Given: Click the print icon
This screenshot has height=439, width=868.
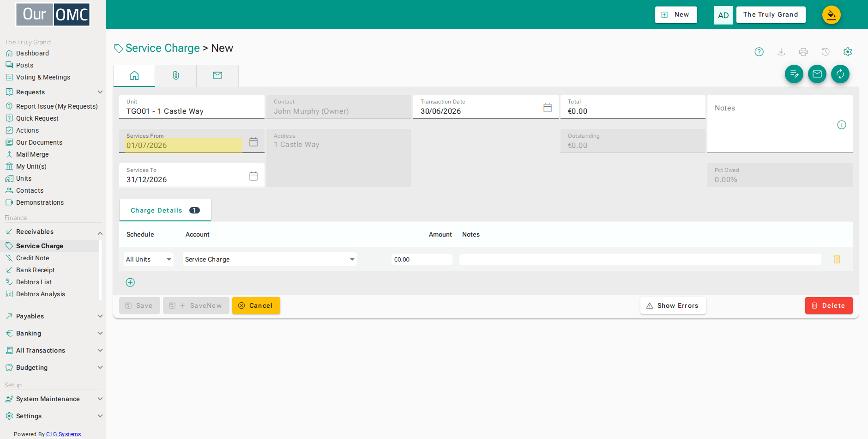Looking at the screenshot, I should (803, 52).
